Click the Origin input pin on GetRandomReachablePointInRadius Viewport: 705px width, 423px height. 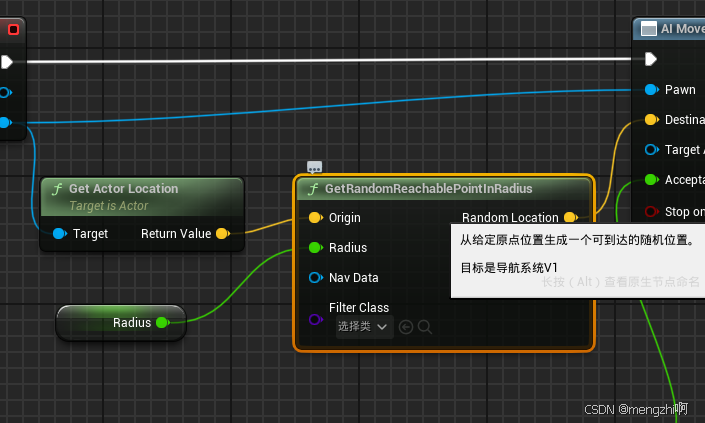coord(316,218)
